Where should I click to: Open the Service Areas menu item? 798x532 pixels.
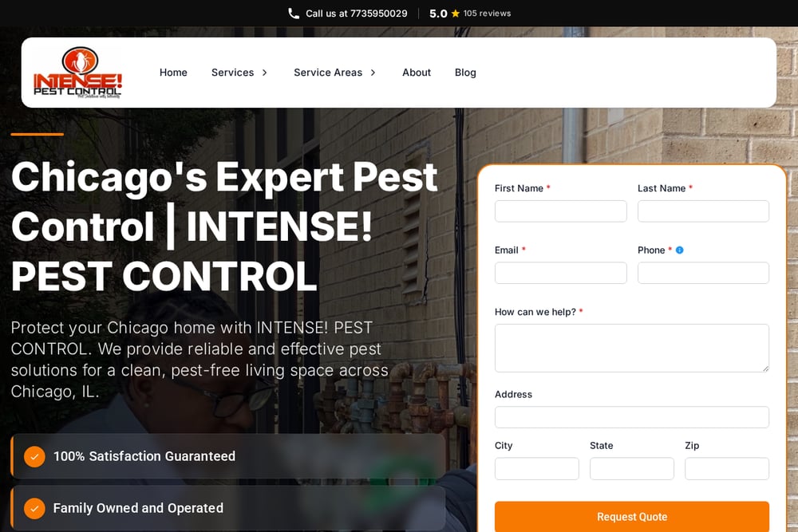point(328,73)
